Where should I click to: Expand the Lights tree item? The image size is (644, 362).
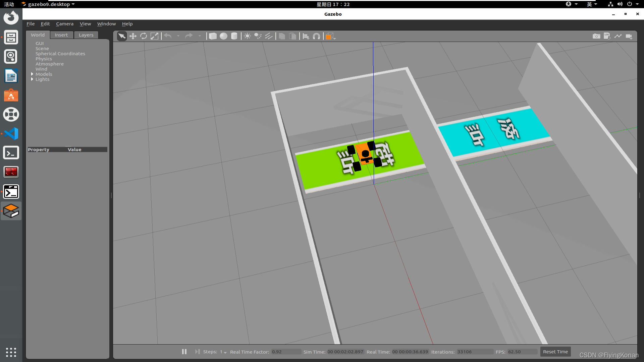click(x=32, y=79)
